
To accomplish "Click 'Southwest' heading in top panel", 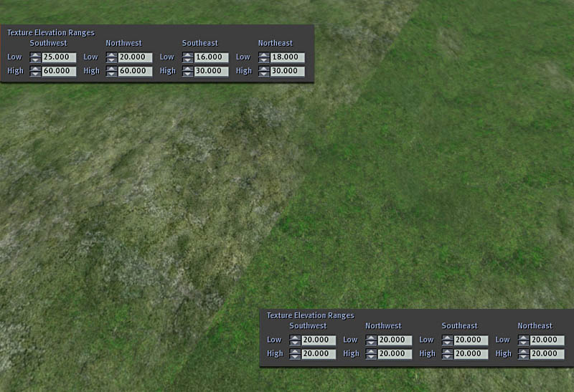I will coord(48,43).
